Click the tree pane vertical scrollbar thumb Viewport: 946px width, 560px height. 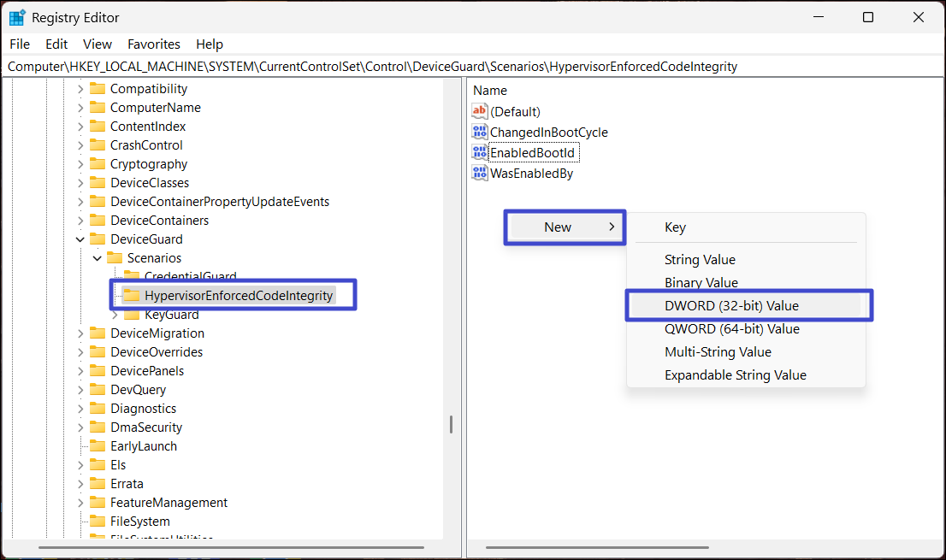[x=451, y=424]
